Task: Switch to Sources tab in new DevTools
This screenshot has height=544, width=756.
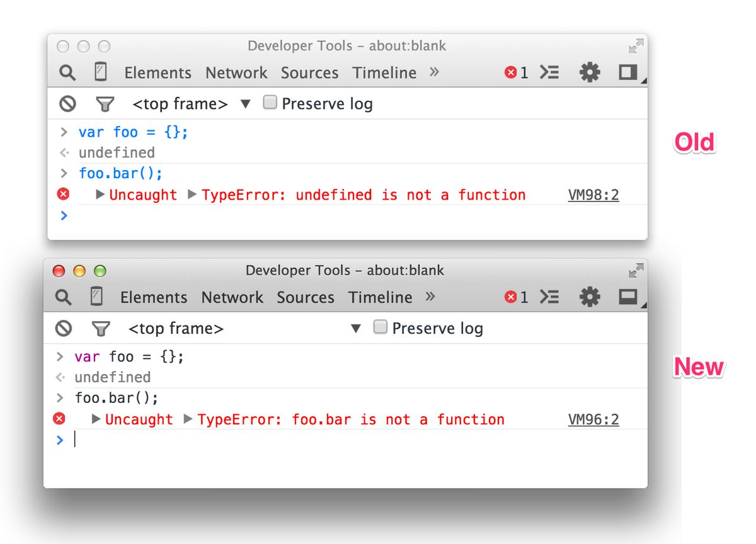Action: click(x=306, y=297)
